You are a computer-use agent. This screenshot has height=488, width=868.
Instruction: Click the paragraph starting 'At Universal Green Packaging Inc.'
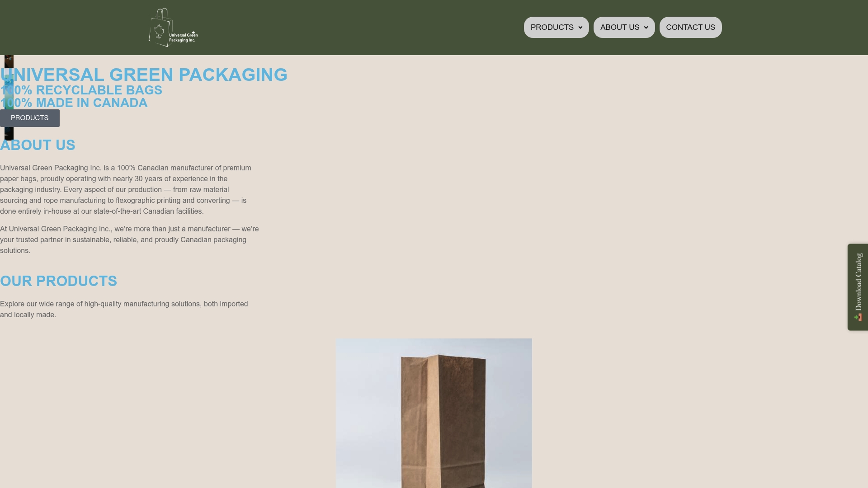click(130, 240)
